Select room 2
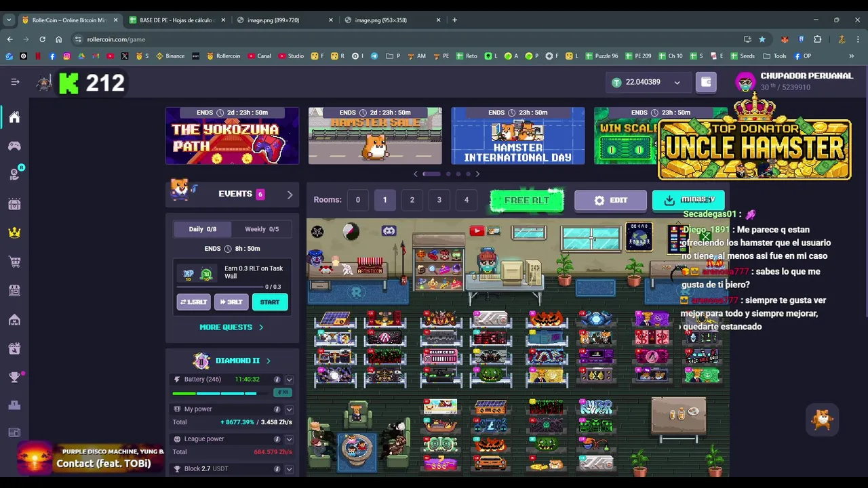 412,200
